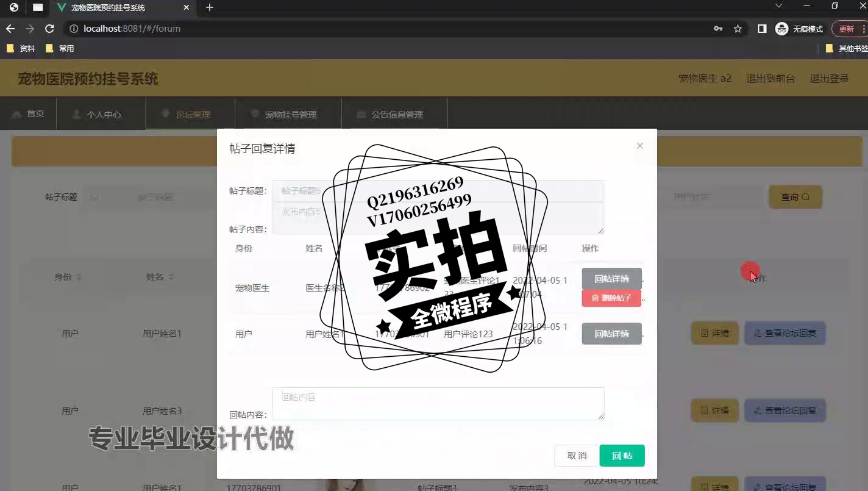Click 用户评论123 reply text

point(468,334)
